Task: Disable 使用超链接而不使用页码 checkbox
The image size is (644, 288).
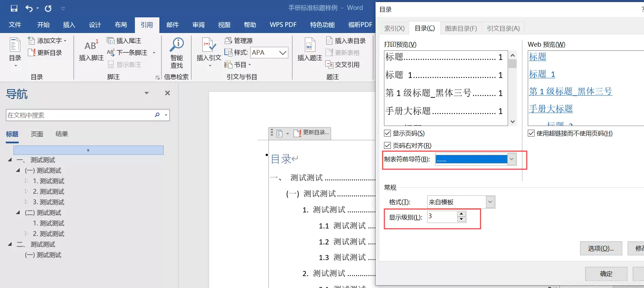Action: pos(531,133)
